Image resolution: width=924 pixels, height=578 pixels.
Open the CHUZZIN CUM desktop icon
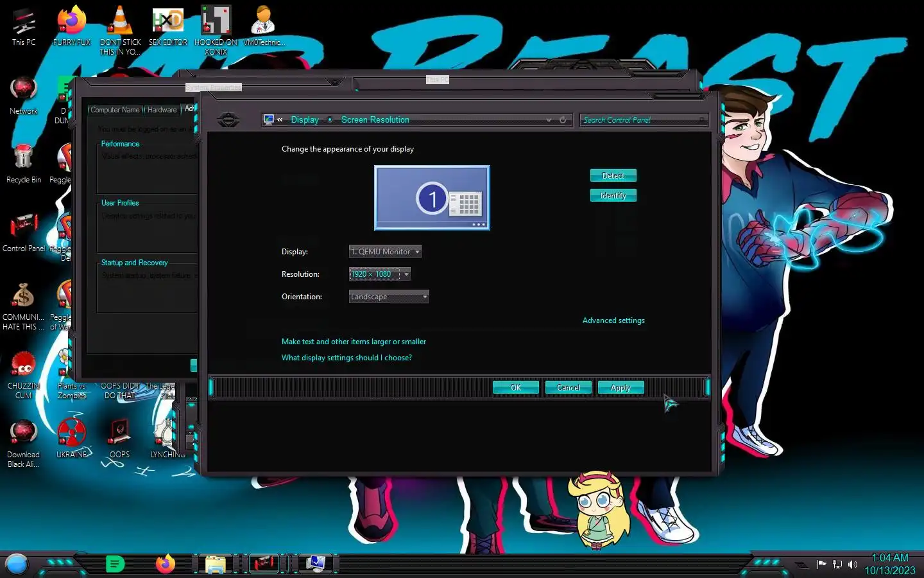point(24,375)
